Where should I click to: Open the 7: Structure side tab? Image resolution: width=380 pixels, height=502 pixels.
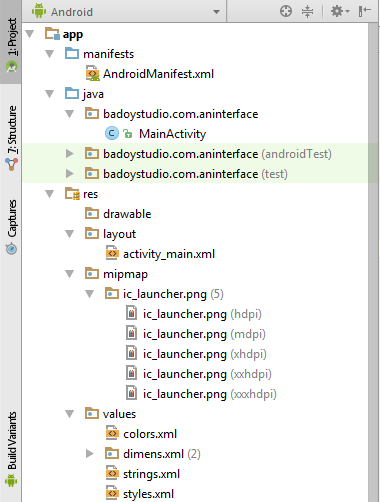pos(12,137)
